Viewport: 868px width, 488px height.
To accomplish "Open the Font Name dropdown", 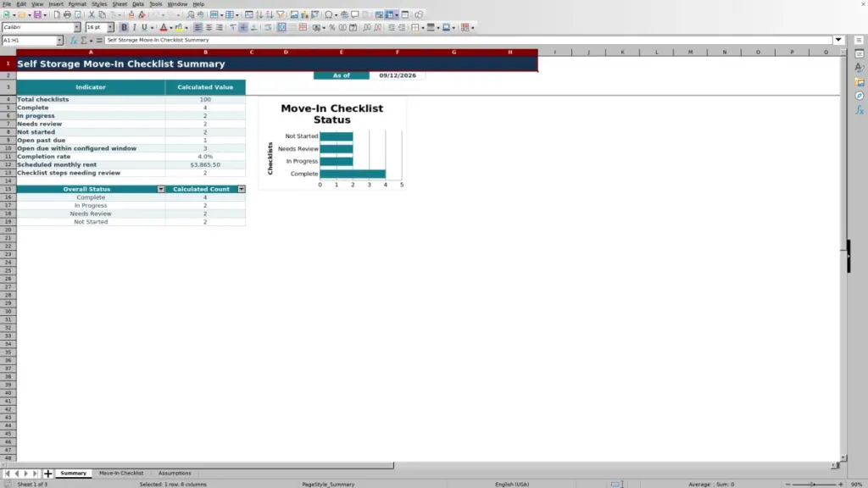I will (x=77, y=27).
